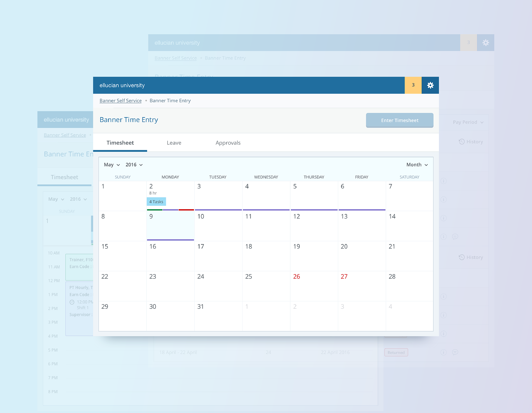The height and width of the screenshot is (413, 532).
Task: Click the info icon beside Returned badge
Action: pyautogui.click(x=443, y=352)
